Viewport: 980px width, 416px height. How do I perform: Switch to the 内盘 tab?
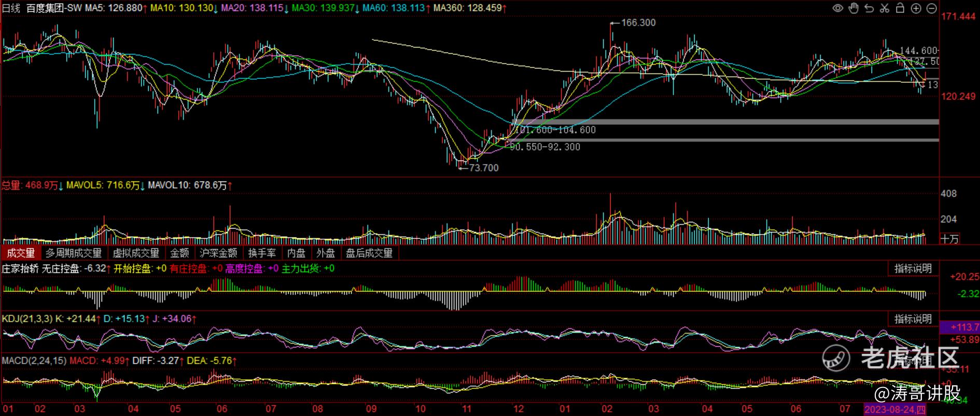tap(296, 253)
